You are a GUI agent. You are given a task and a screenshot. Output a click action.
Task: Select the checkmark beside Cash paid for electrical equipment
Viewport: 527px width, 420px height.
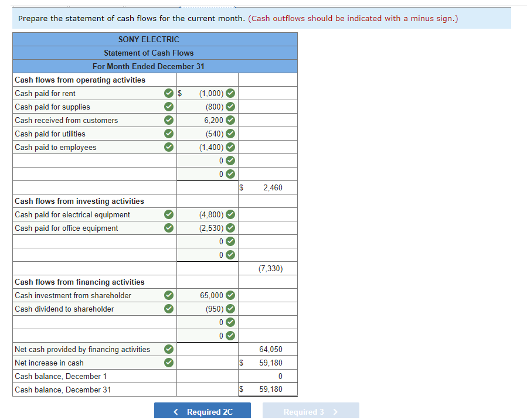169,214
